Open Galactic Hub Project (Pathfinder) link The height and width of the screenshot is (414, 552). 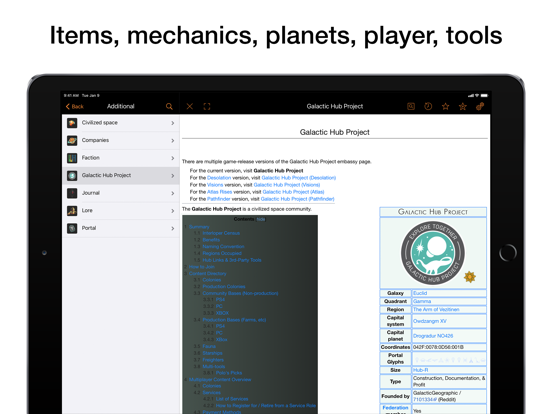click(x=297, y=199)
